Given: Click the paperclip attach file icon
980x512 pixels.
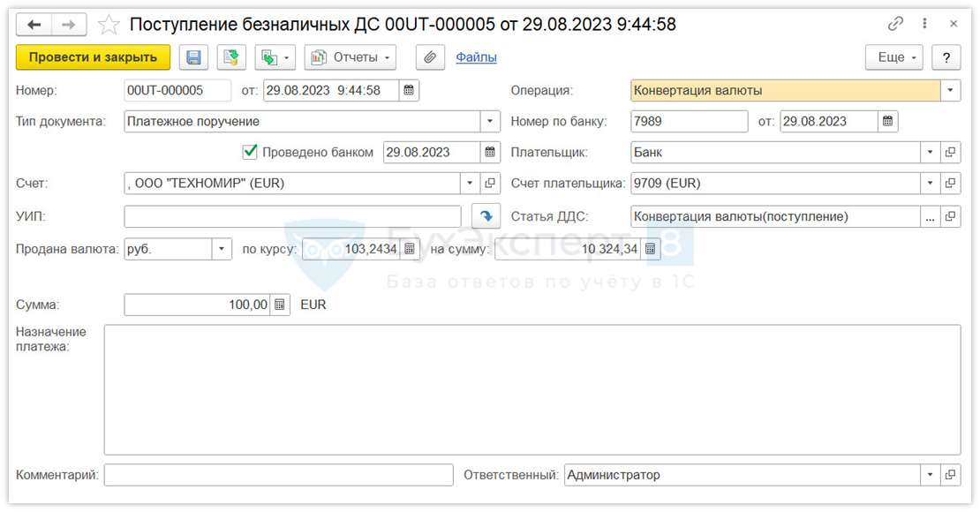Looking at the screenshot, I should pyautogui.click(x=430, y=57).
